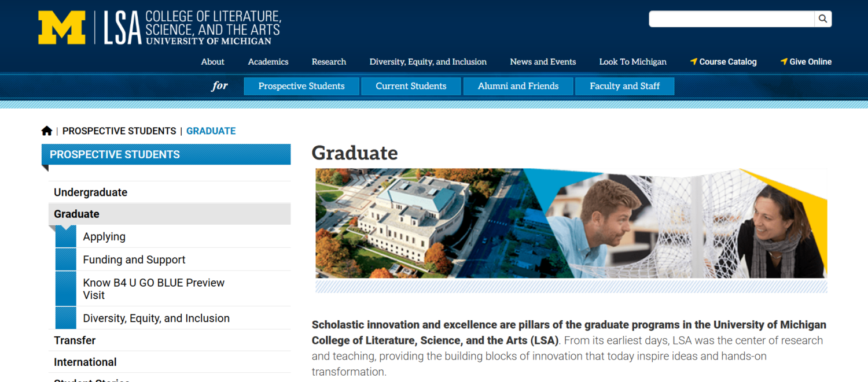Expand the Graduate sidebar section

76,213
